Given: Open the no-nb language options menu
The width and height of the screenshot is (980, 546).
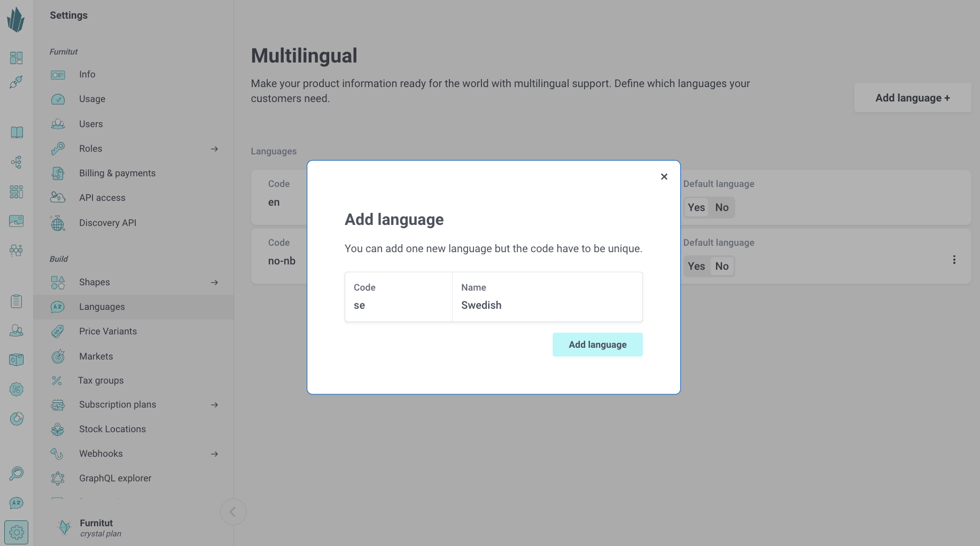Looking at the screenshot, I should pos(954,260).
